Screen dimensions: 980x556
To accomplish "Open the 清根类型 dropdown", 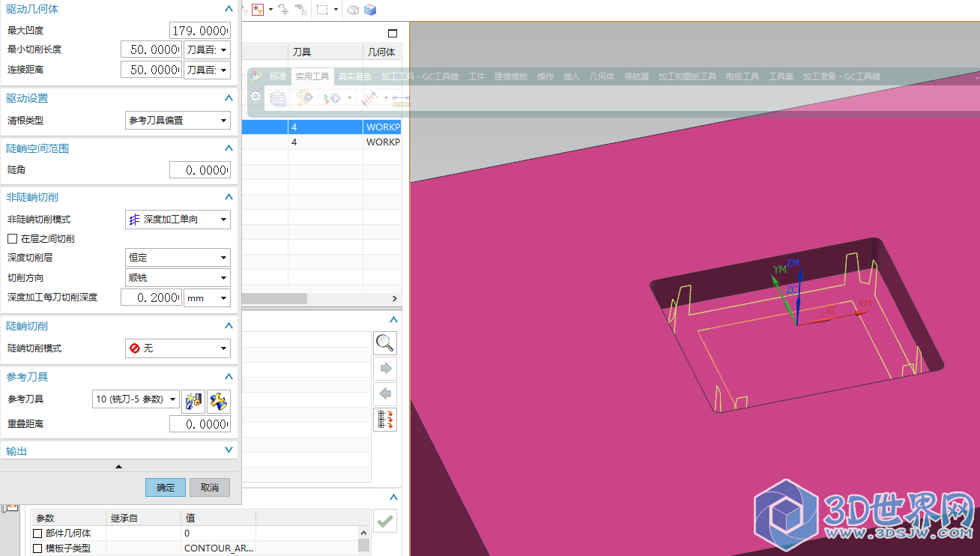I will click(x=178, y=120).
